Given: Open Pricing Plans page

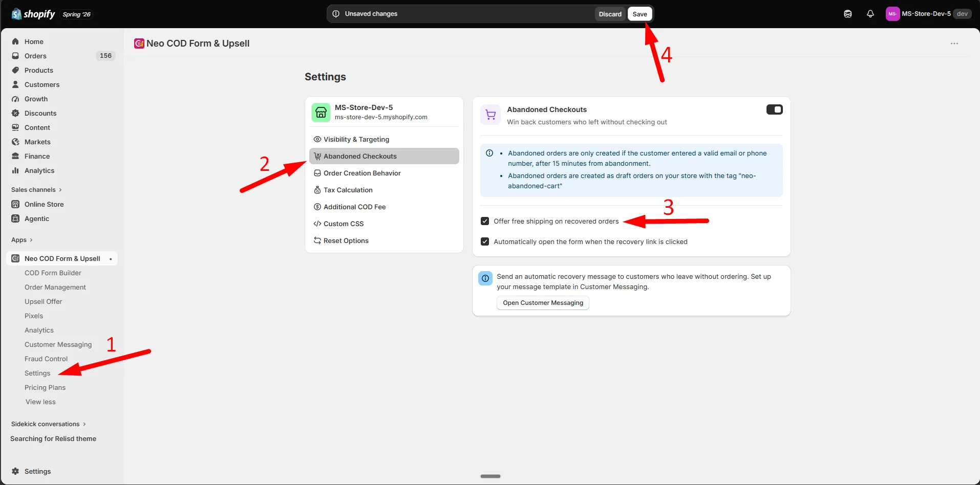Looking at the screenshot, I should (45, 387).
